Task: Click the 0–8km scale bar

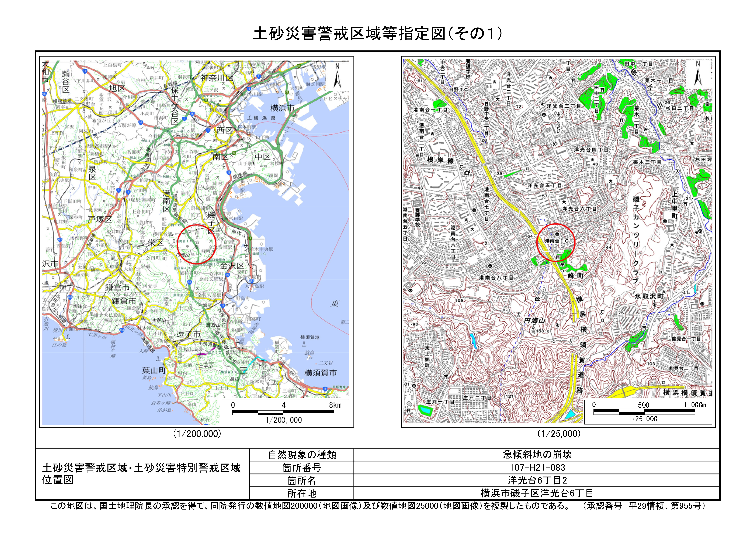Action: tap(283, 413)
